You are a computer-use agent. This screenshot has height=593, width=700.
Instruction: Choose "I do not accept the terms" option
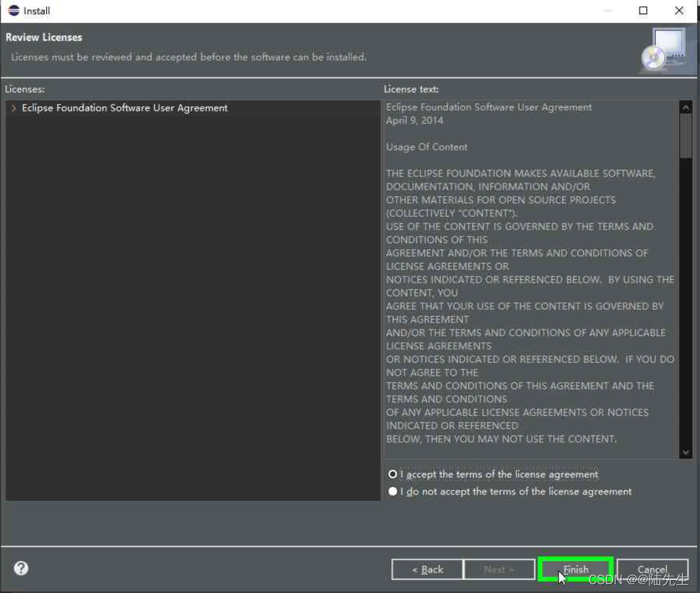click(x=393, y=490)
